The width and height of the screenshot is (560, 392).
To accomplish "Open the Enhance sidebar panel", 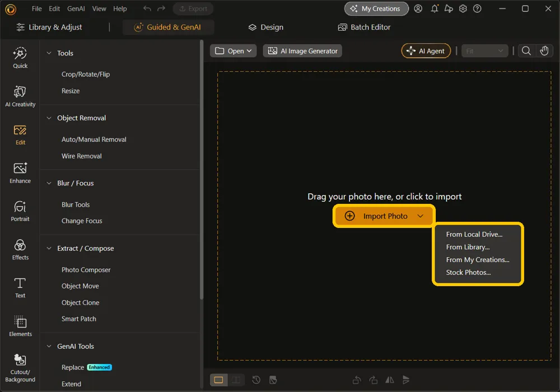I will coord(20,173).
